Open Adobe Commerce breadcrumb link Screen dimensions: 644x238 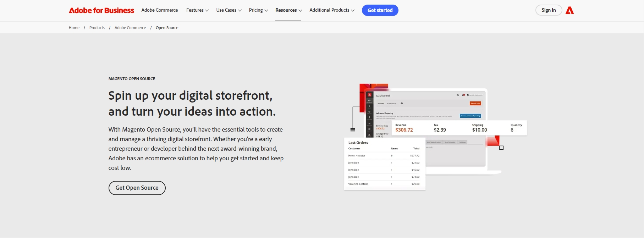[130, 28]
